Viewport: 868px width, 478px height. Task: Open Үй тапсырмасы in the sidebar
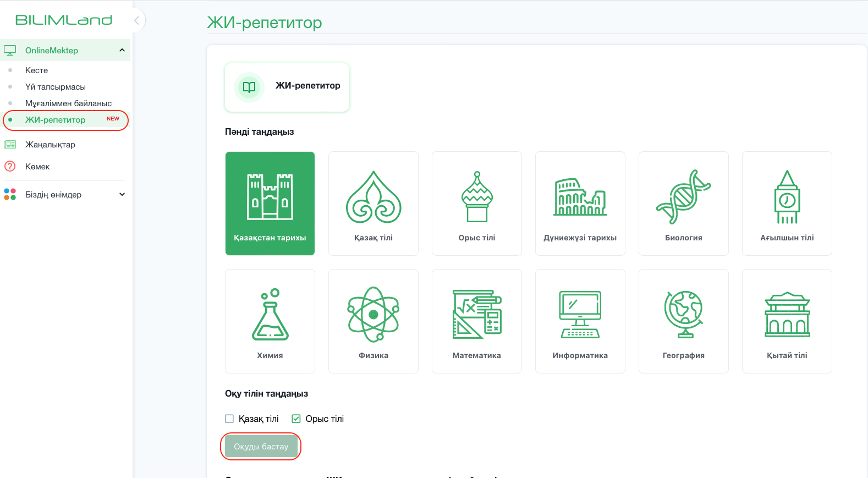pyautogui.click(x=56, y=87)
